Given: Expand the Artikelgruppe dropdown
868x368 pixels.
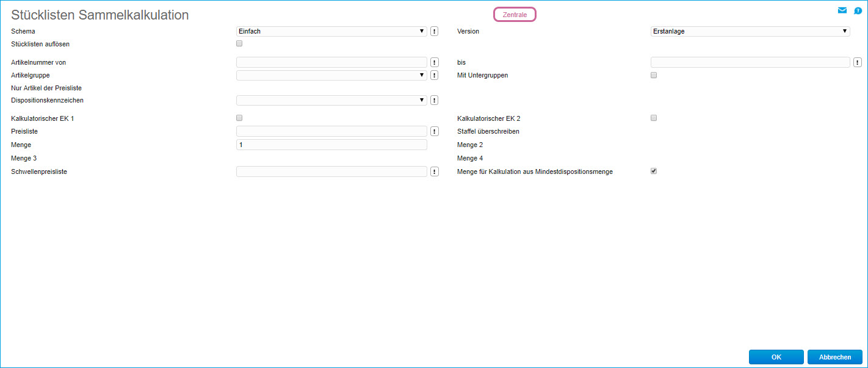Looking at the screenshot, I should coord(331,75).
